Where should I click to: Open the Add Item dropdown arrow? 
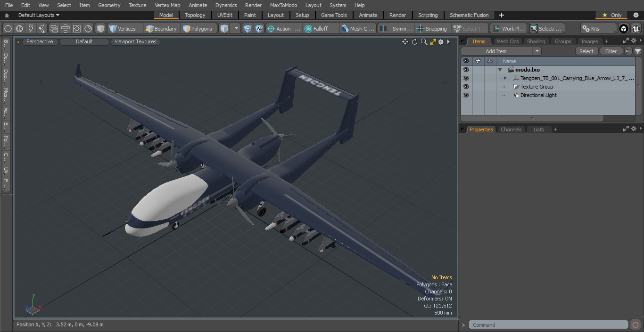[537, 51]
